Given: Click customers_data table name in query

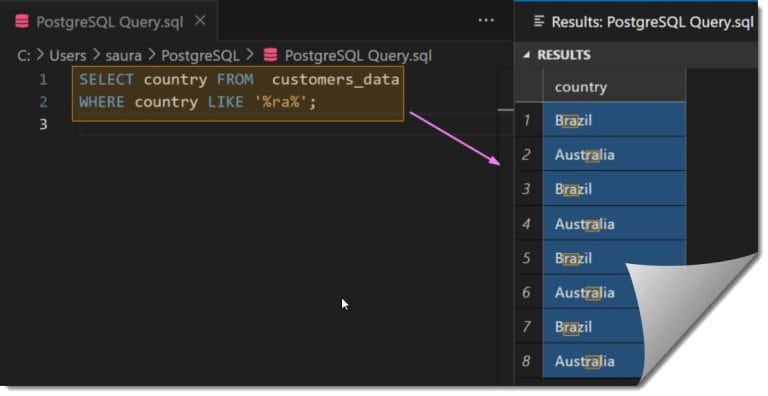Looking at the screenshot, I should pyautogui.click(x=336, y=80).
